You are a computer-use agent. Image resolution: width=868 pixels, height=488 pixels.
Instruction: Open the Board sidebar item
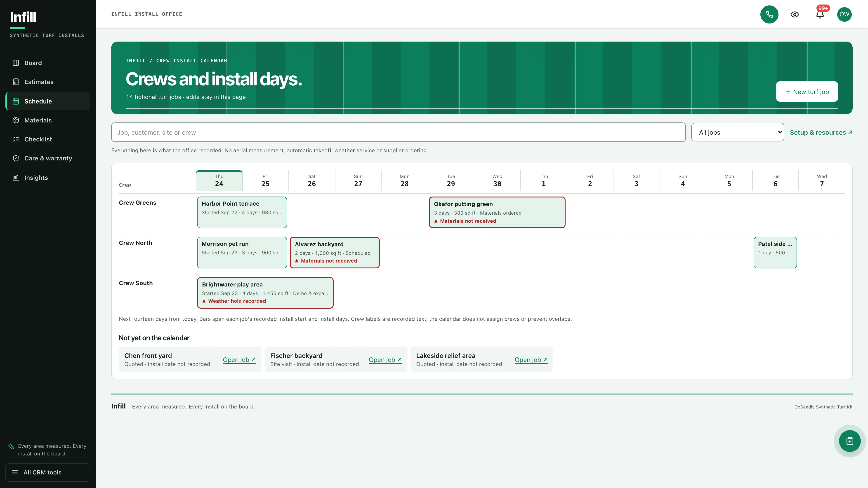point(48,63)
